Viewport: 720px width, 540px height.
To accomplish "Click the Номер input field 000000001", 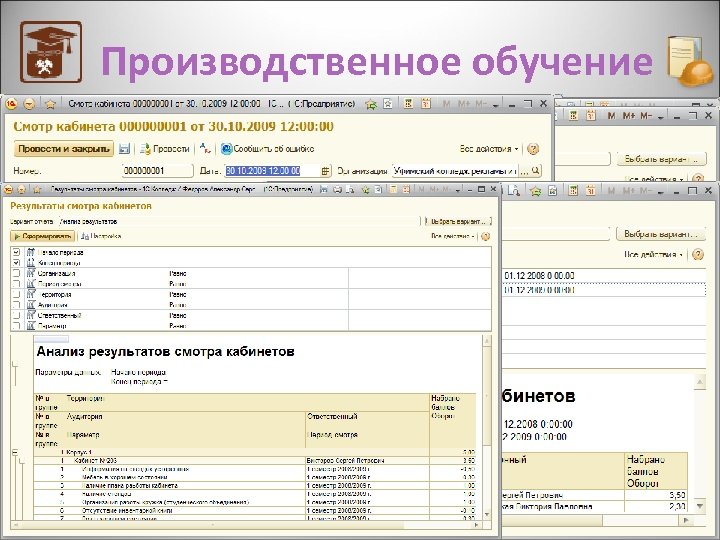I will [158, 171].
